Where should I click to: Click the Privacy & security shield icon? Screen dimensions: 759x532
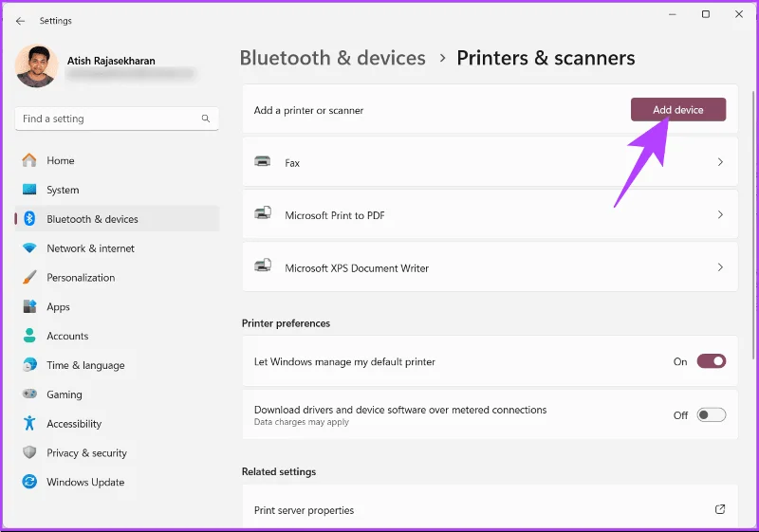tap(29, 452)
